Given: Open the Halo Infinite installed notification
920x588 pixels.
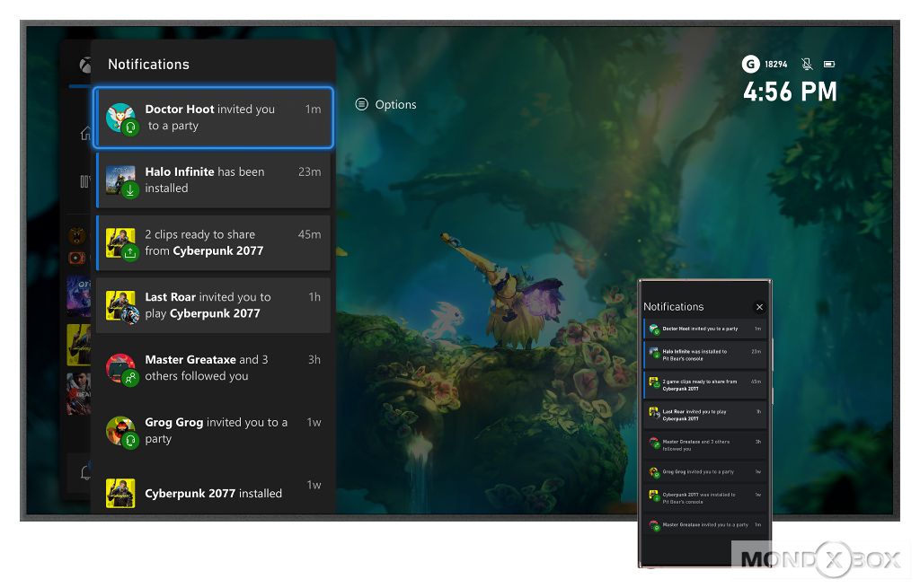Looking at the screenshot, I should 214,180.
